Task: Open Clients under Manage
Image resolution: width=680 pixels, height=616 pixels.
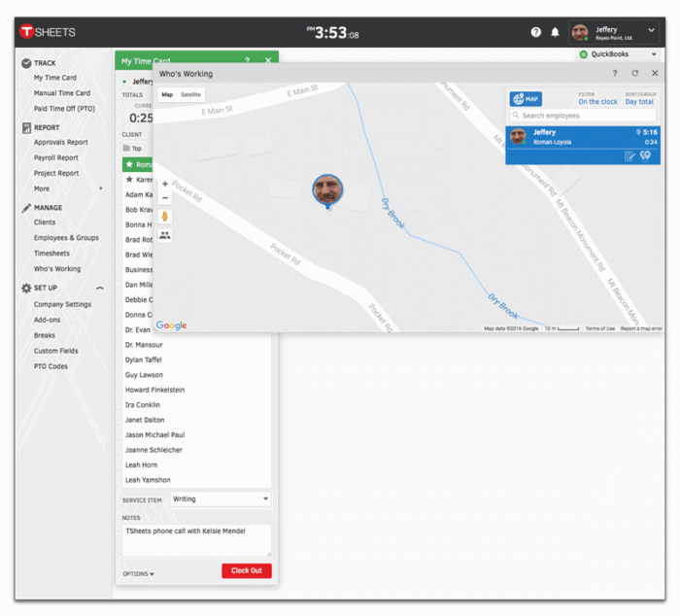Action: point(45,222)
